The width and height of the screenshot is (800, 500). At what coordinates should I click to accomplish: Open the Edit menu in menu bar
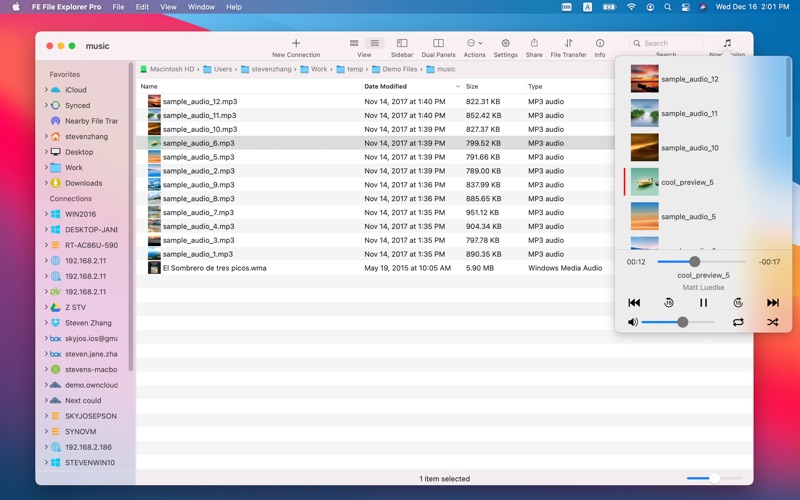142,7
